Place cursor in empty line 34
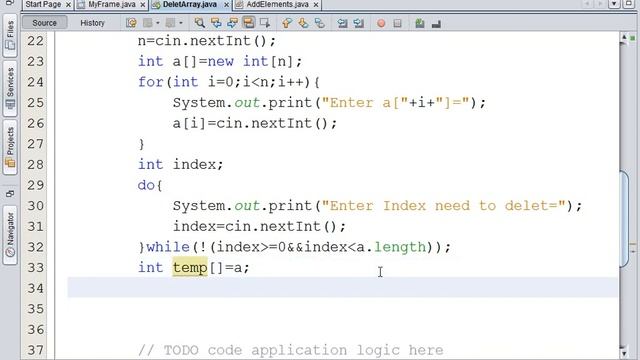The width and height of the screenshot is (640, 360). click(342, 288)
